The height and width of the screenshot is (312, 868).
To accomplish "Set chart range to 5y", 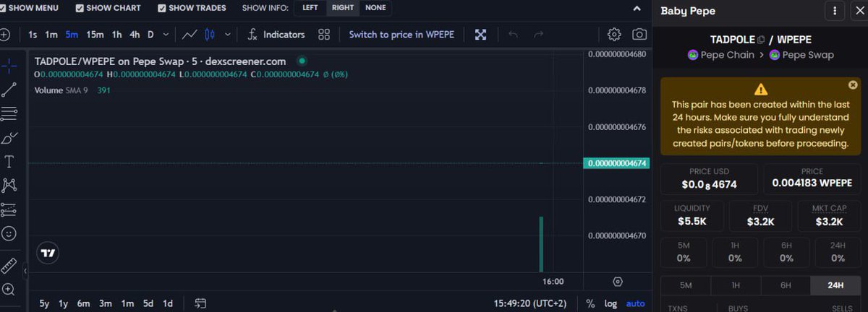I will 45,303.
